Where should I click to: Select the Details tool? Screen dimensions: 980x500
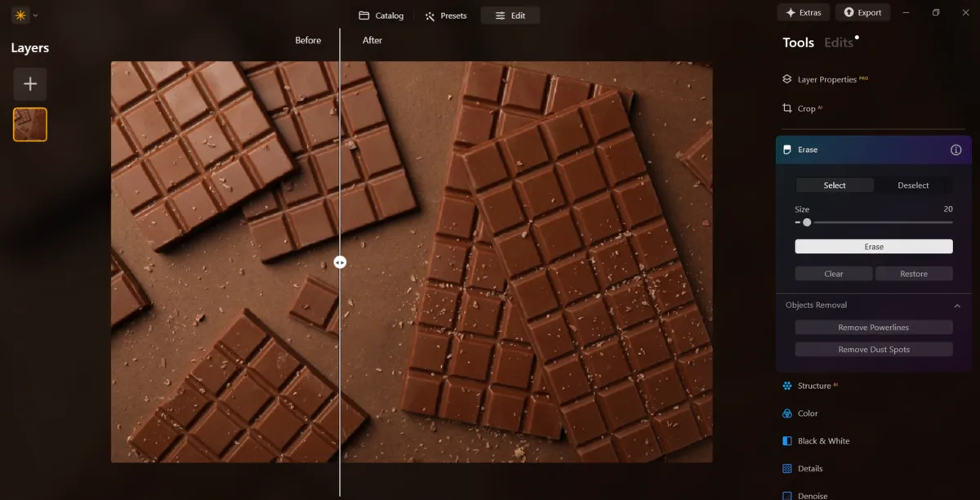click(x=809, y=468)
